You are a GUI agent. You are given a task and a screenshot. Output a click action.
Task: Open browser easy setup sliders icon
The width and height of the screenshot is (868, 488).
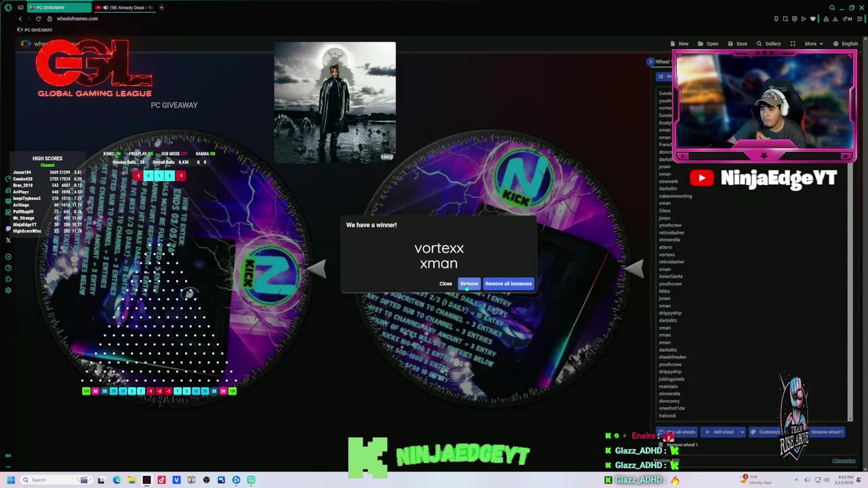pos(860,18)
